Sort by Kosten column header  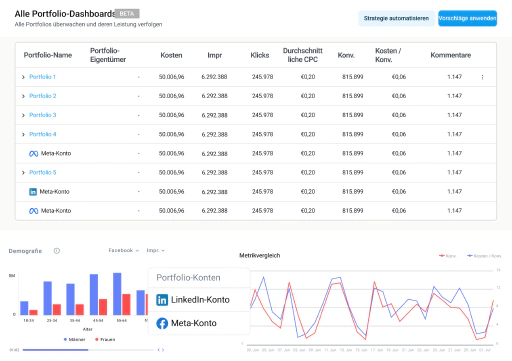point(171,55)
